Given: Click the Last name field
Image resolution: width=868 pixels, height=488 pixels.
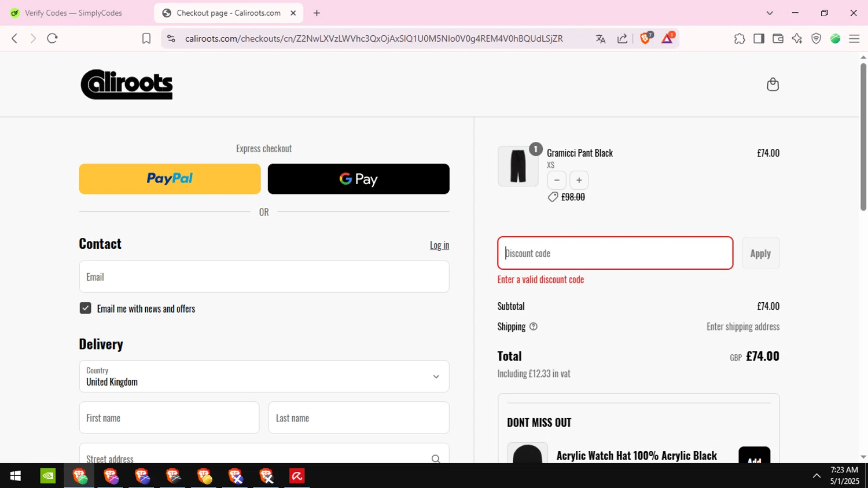Looking at the screenshot, I should 359,417.
